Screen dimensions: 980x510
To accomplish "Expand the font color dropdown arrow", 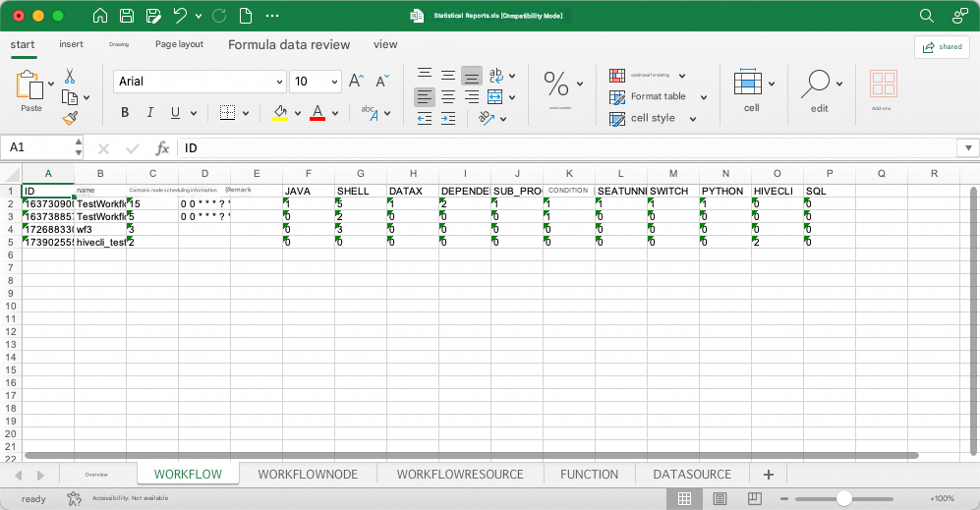I will 335,113.
